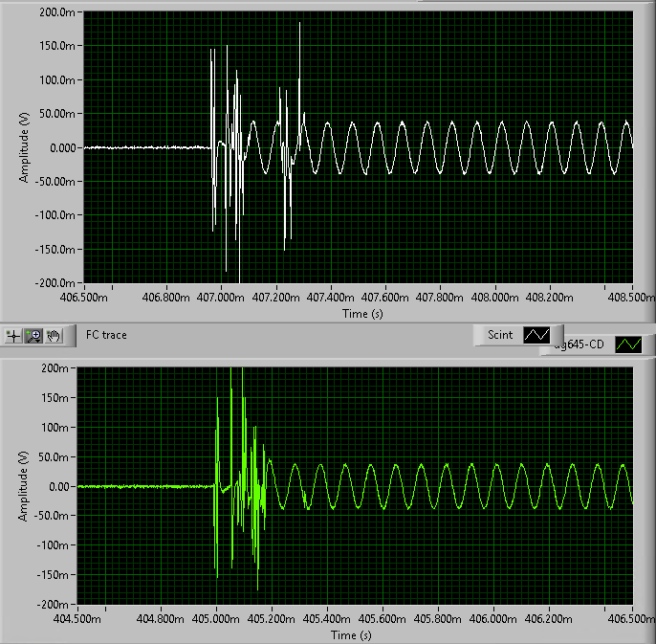
Task: Click the FC trace graph label
Action: pos(106,335)
